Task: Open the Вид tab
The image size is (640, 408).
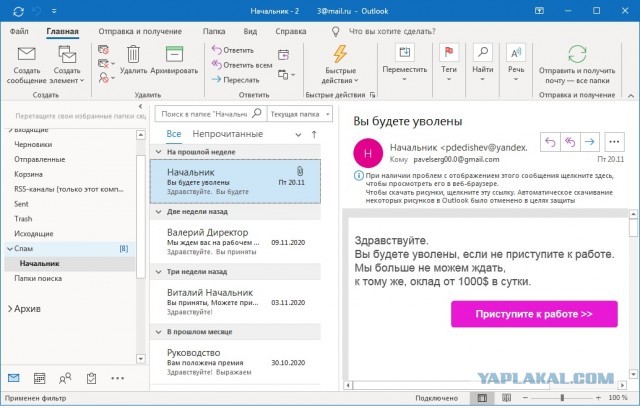Action: [250, 31]
